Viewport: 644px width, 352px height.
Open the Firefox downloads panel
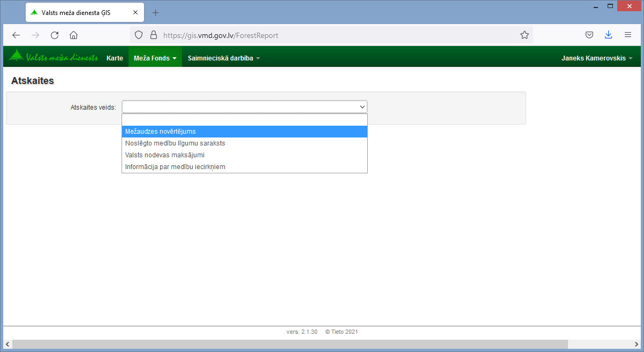608,35
